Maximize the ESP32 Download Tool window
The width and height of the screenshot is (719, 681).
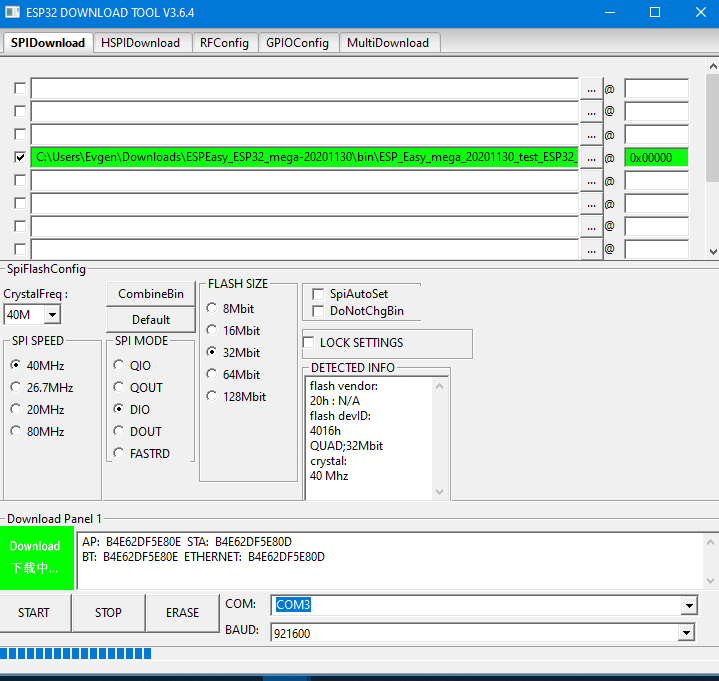(655, 12)
